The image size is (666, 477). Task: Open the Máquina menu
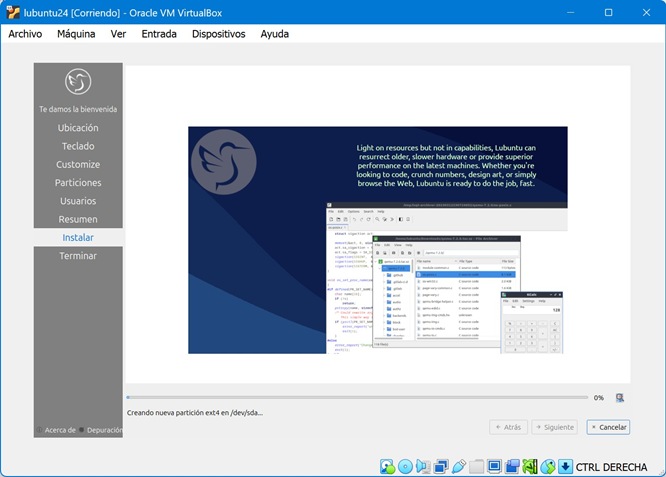coord(76,33)
